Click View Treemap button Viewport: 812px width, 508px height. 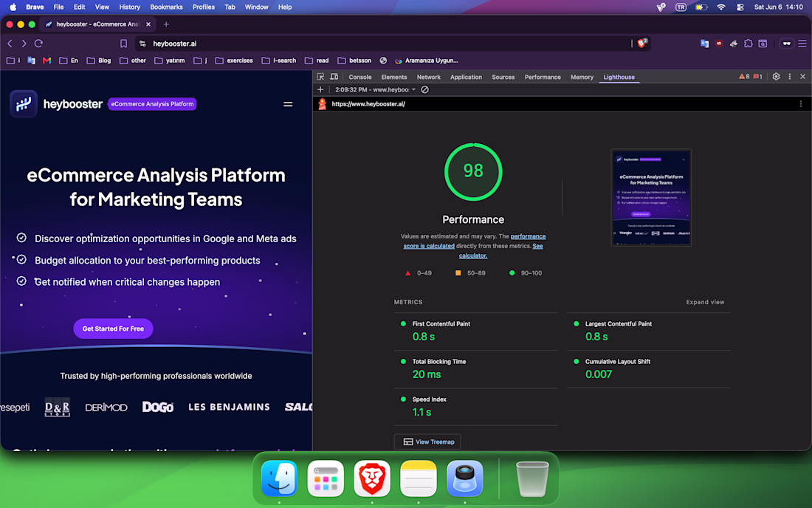coord(427,442)
